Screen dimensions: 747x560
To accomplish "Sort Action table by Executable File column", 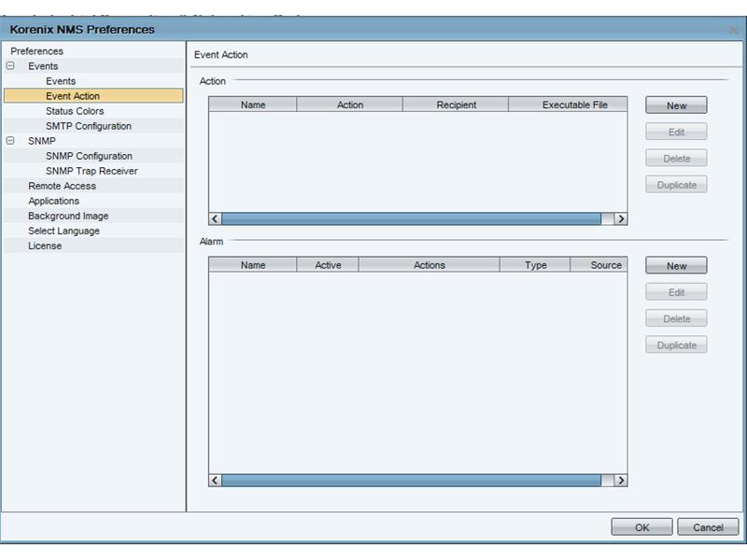I will [568, 105].
